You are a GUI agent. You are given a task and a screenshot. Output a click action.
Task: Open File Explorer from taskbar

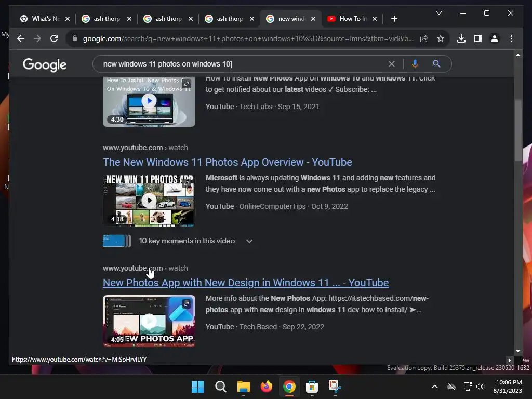(243, 387)
